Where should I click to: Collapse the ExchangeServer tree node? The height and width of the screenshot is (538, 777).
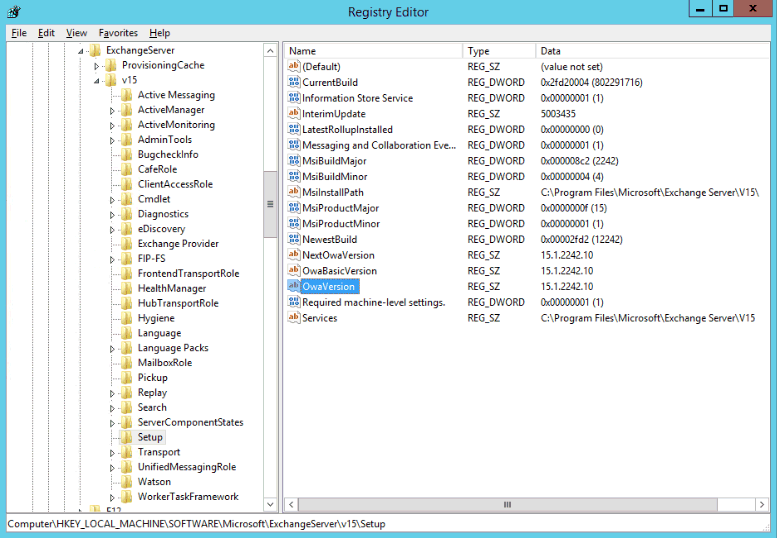(x=81, y=51)
